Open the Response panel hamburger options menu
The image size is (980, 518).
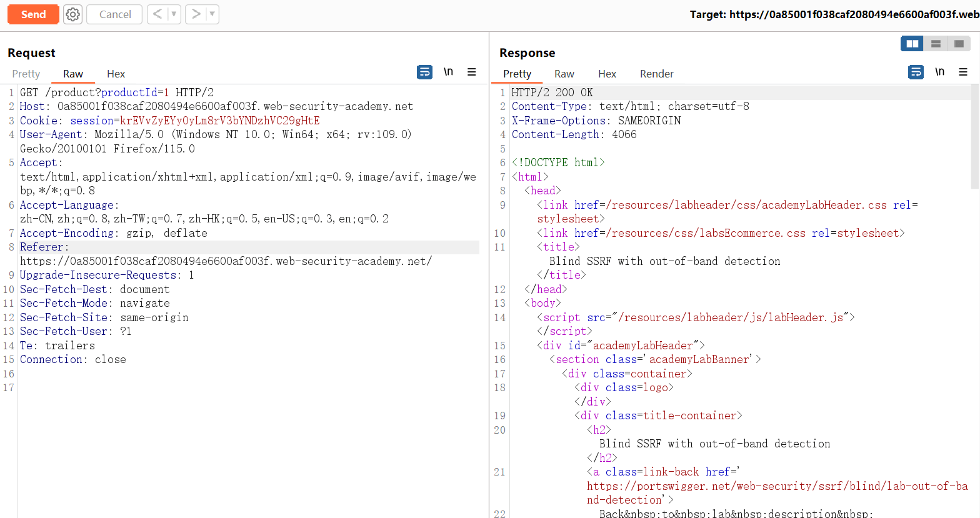click(963, 72)
